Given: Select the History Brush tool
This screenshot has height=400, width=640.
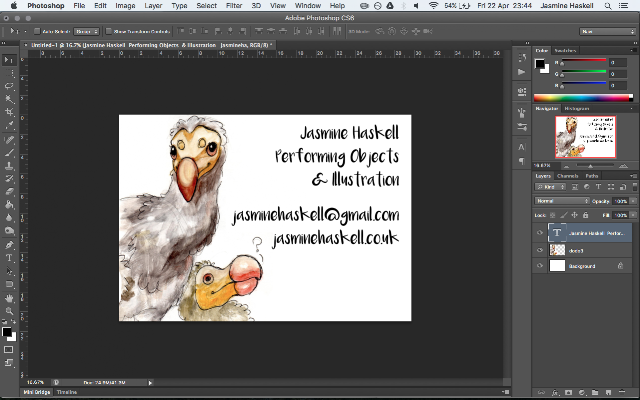Looking at the screenshot, I should coord(9,179).
